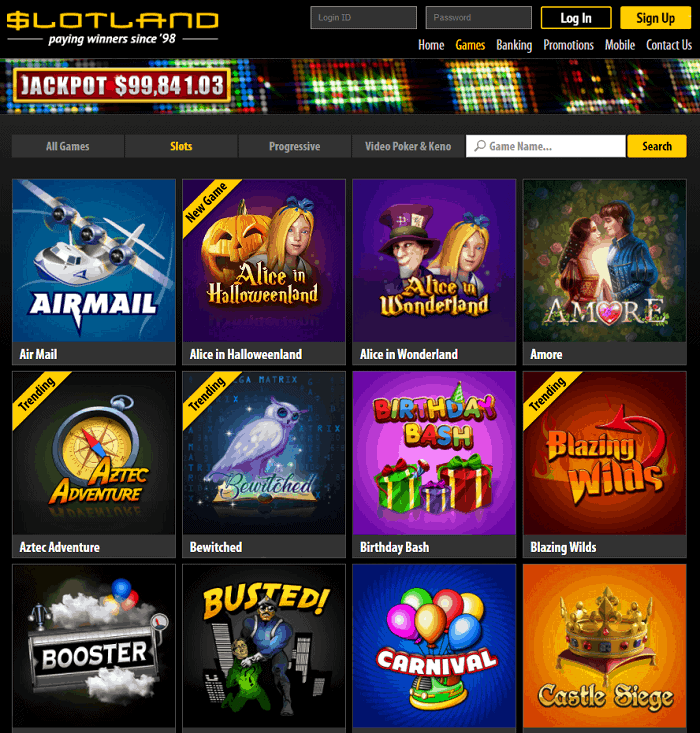The image size is (700, 733).
Task: Launch the Blazing Wilds slot
Action: pos(605,453)
